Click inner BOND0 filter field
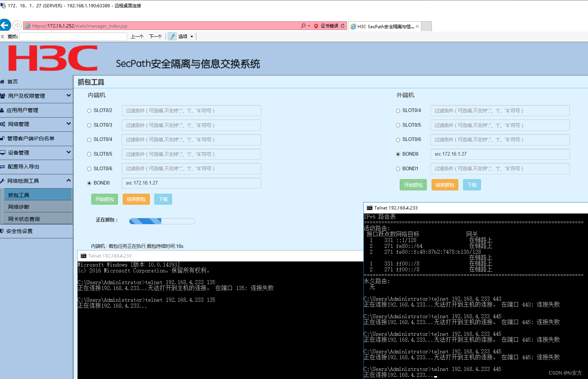The width and height of the screenshot is (588, 379). [x=191, y=183]
